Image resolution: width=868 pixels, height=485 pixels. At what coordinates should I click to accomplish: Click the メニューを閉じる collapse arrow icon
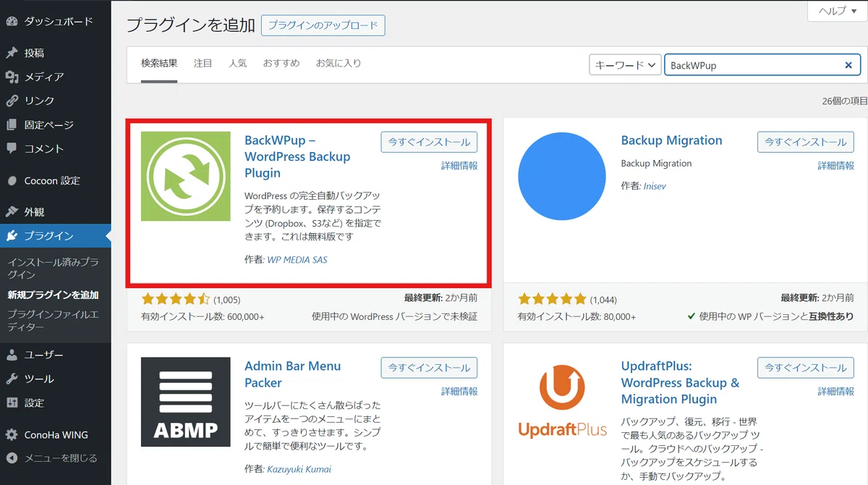[12, 458]
